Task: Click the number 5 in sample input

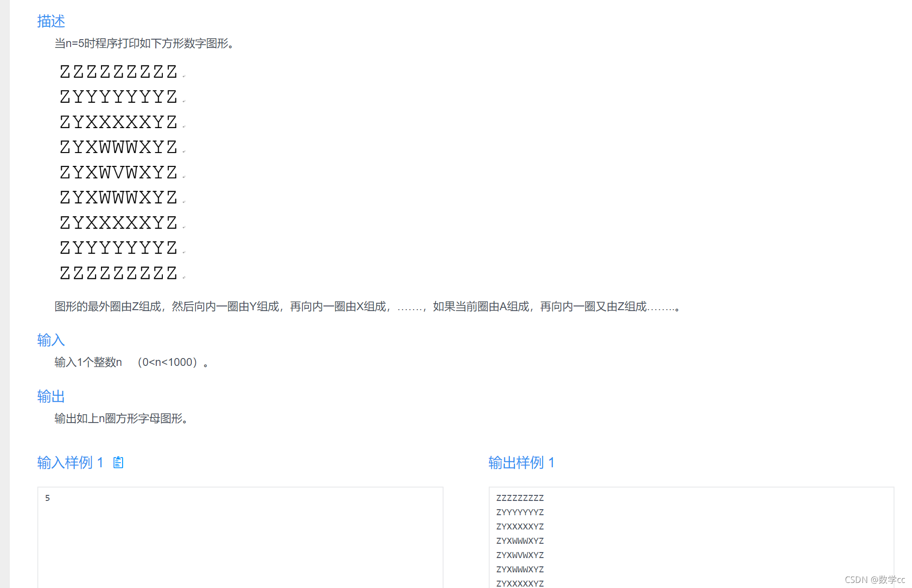Action: pos(47,498)
